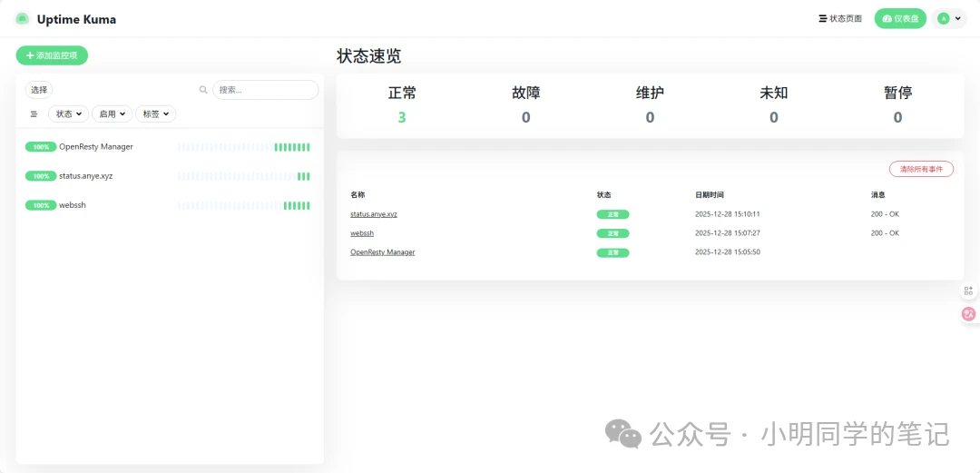980x473 pixels.
Task: Click the 选择 select button
Action: pyautogui.click(x=39, y=90)
